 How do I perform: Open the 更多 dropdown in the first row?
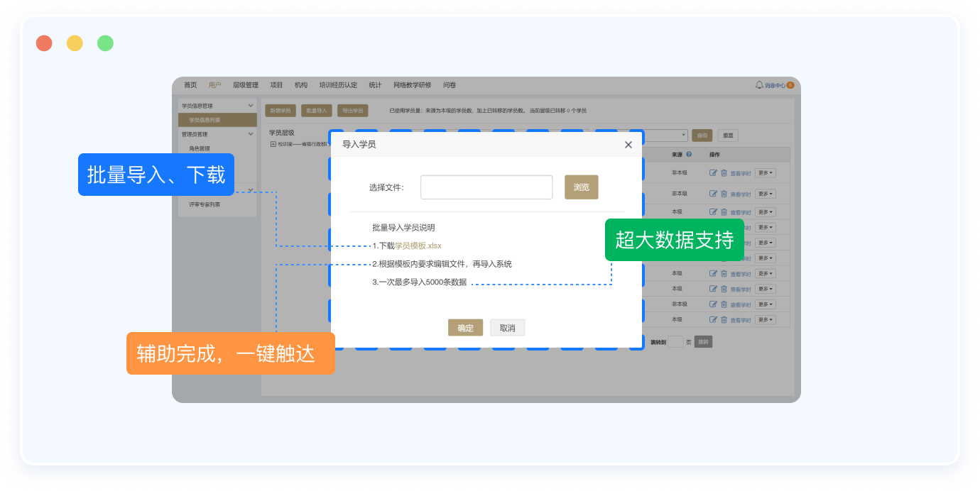coord(765,172)
